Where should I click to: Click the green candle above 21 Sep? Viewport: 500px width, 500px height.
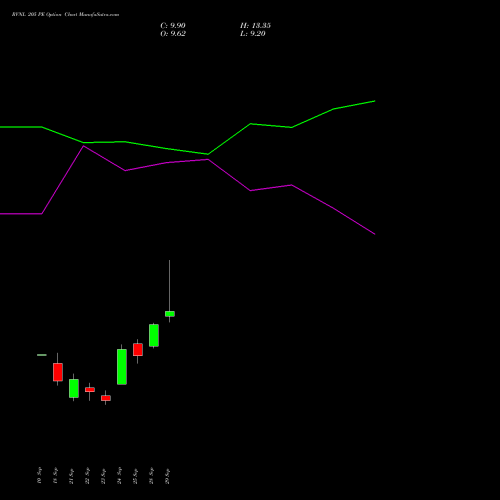(x=74, y=388)
